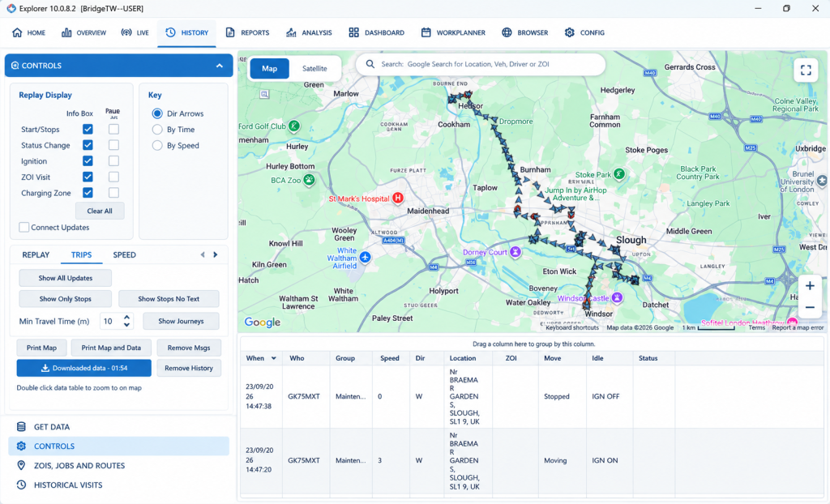The height and width of the screenshot is (504, 830).
Task: Click the Browser globe icon
Action: (x=507, y=32)
